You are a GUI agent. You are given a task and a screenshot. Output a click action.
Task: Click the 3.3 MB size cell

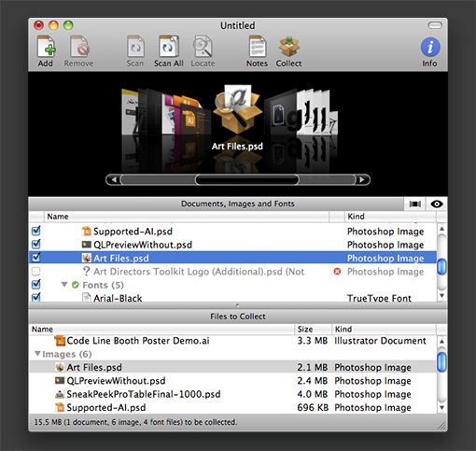tap(313, 341)
